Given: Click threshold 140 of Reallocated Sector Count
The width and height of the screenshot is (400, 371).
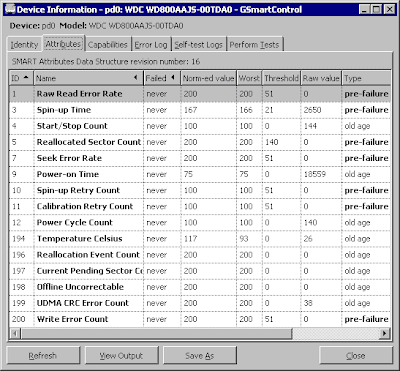Looking at the screenshot, I should click(272, 142).
